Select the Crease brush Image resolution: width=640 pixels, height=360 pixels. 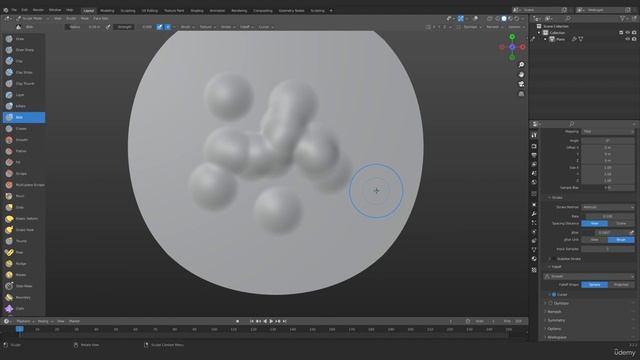click(x=24, y=129)
